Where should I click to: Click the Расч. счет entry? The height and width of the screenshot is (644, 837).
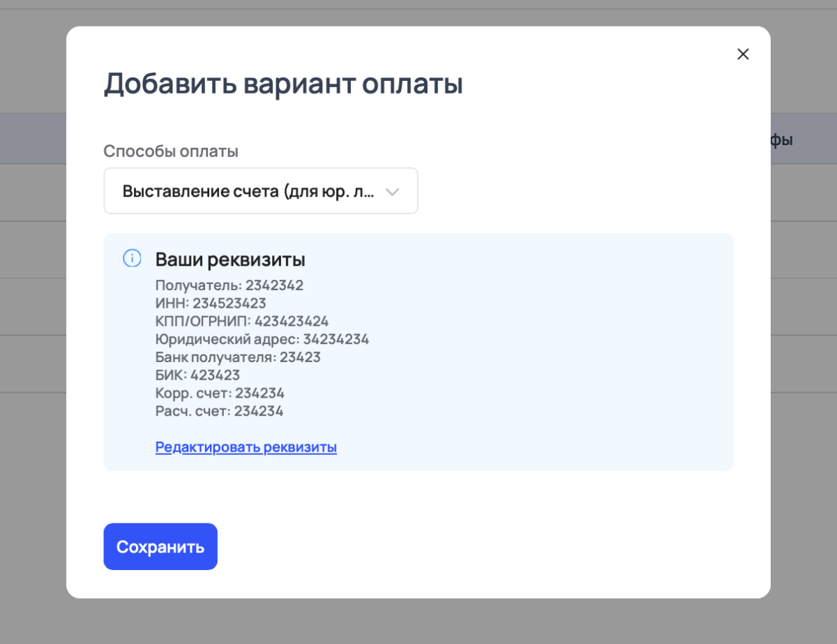(219, 411)
